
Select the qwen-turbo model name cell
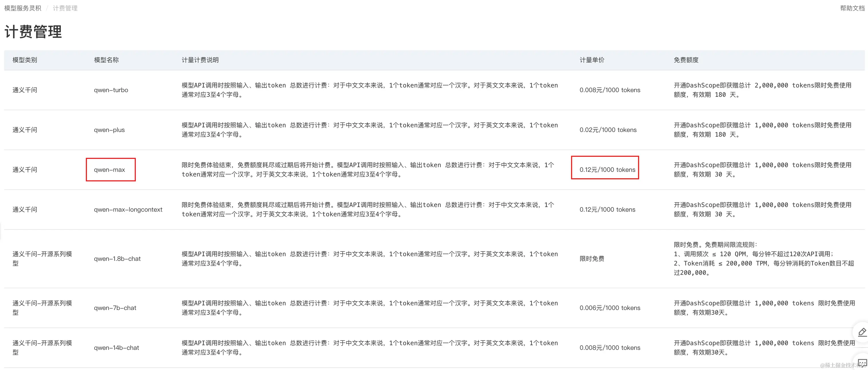pyautogui.click(x=111, y=90)
